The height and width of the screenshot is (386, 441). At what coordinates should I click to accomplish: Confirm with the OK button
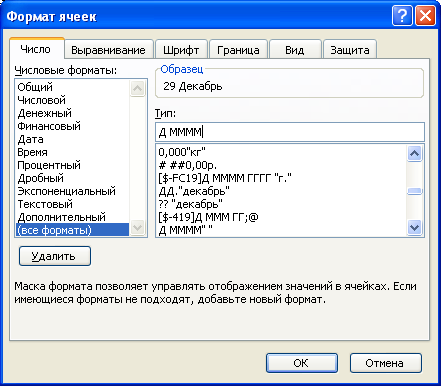pyautogui.click(x=302, y=363)
